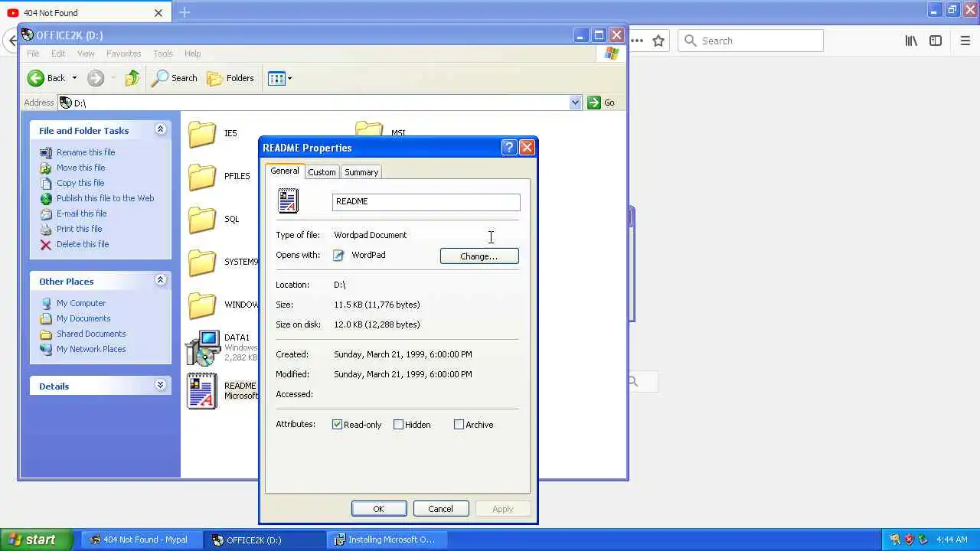Expand the Address bar dropdown
Viewport: 980px width, 551px height.
pos(575,103)
